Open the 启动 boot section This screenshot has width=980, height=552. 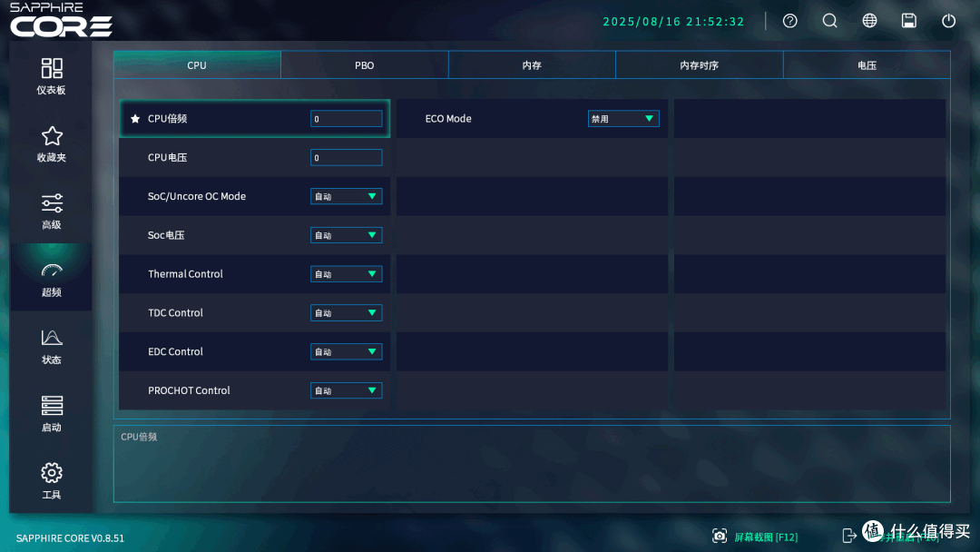[51, 414]
